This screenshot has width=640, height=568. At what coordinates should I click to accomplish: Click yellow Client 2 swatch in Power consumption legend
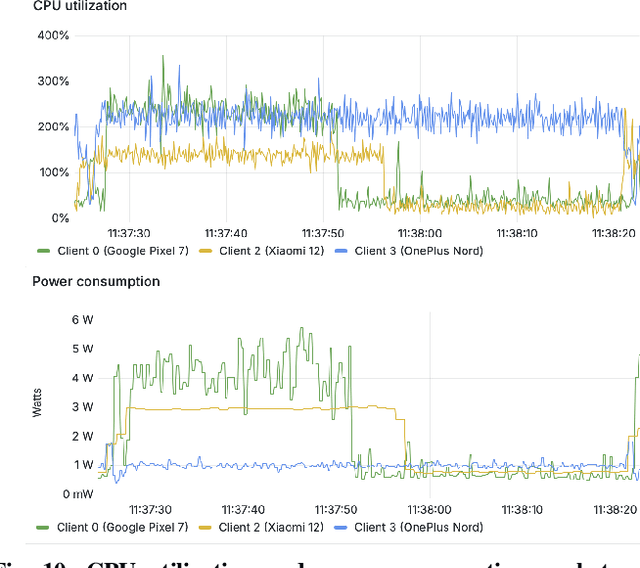pos(207,528)
